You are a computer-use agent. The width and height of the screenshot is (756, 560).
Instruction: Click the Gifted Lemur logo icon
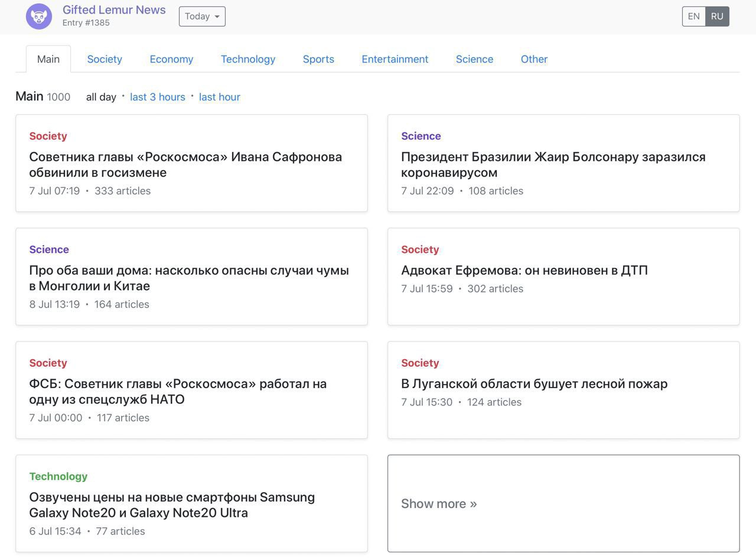39,17
